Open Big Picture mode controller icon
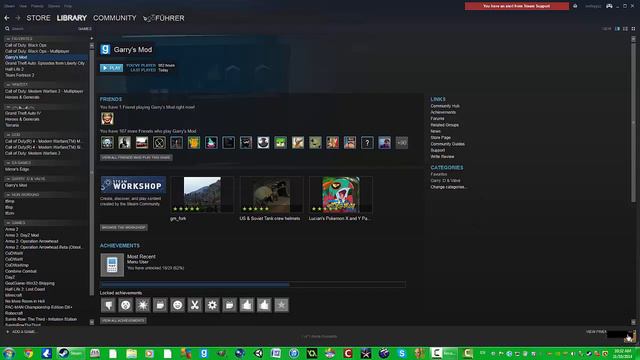 609,6
